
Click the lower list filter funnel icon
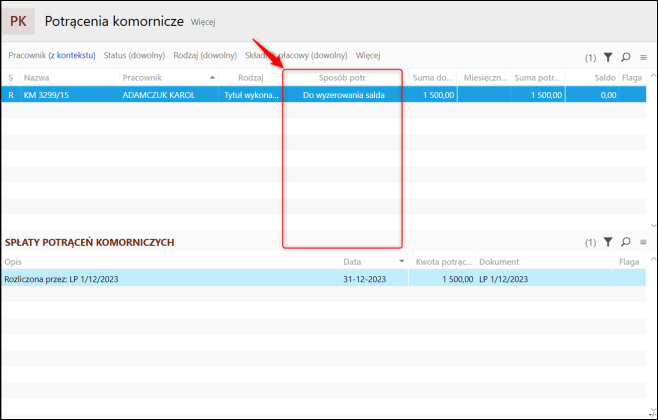608,242
